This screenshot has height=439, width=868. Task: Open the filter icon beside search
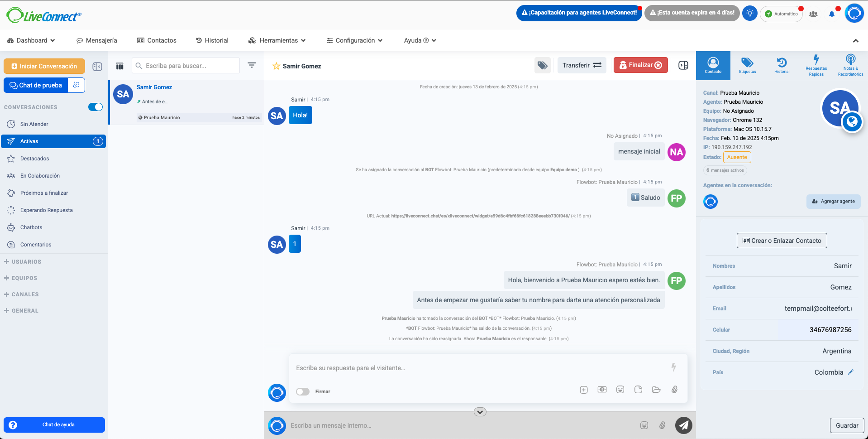tap(252, 65)
